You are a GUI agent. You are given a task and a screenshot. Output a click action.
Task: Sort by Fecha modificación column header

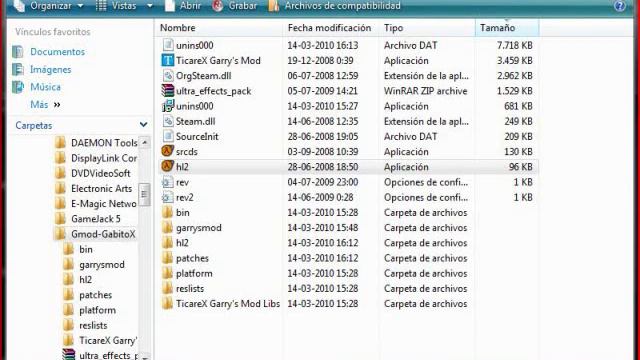pos(329,28)
